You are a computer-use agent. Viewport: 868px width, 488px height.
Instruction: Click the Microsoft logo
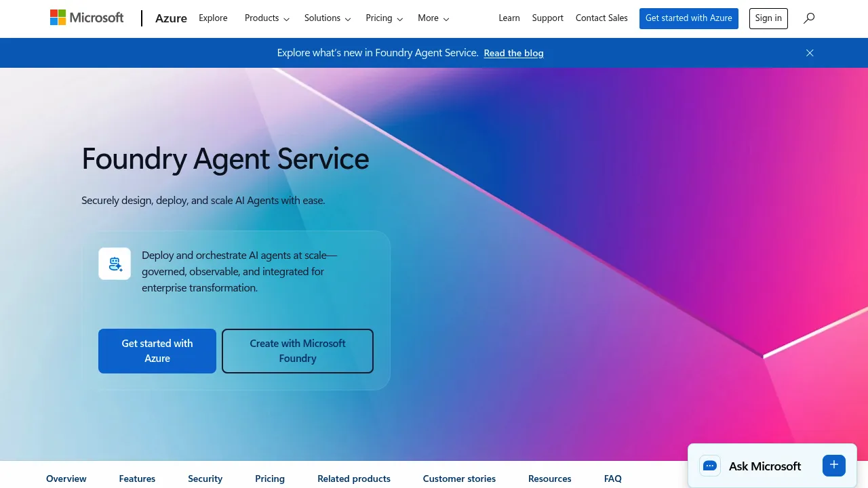(x=87, y=18)
